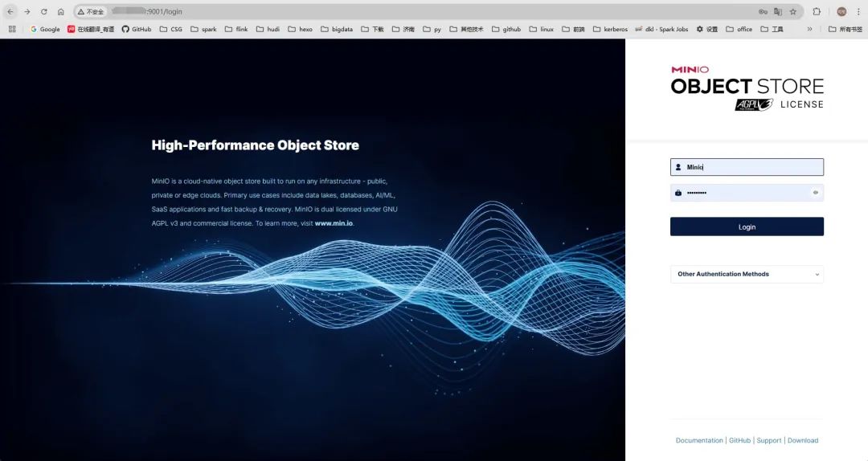Click the Login button
Viewport: 868px width, 461px height.
click(x=747, y=227)
